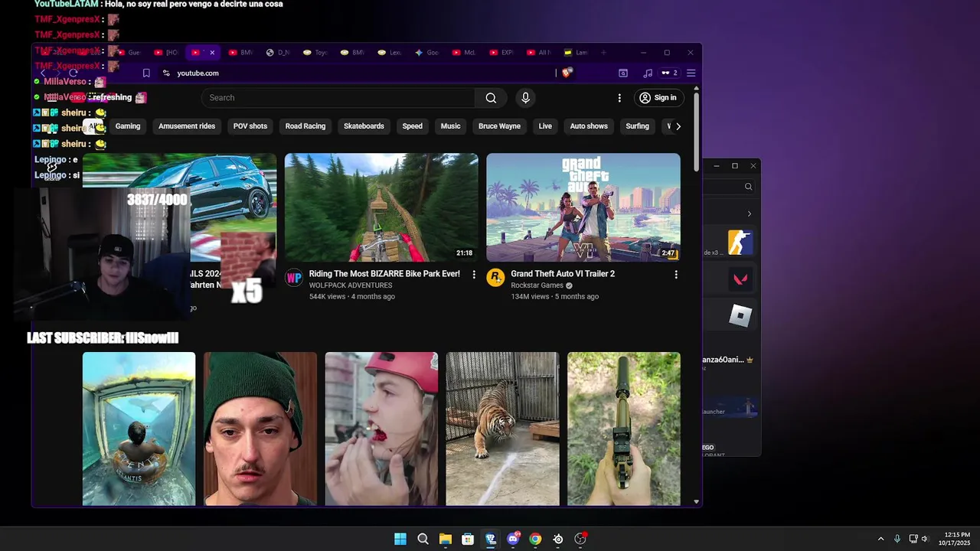This screenshot has height=551, width=980.
Task: Select the Road Racing chip
Action: [x=305, y=126]
